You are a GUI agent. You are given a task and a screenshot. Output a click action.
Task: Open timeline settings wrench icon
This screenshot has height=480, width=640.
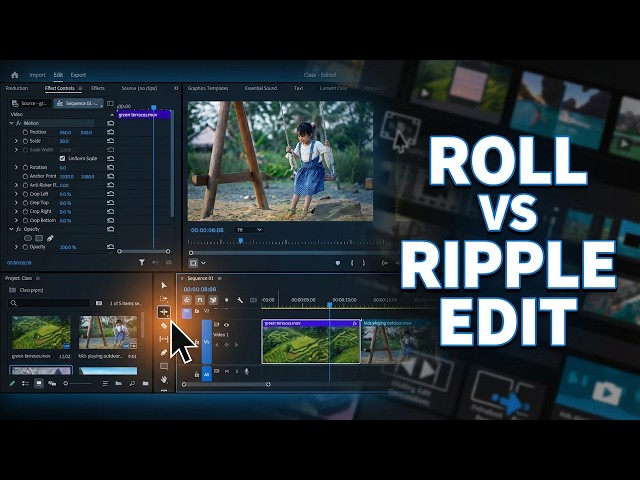click(240, 300)
